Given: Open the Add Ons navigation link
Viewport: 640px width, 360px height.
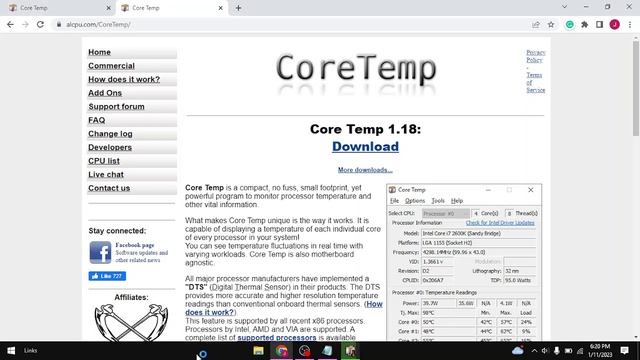Looking at the screenshot, I should pos(105,93).
